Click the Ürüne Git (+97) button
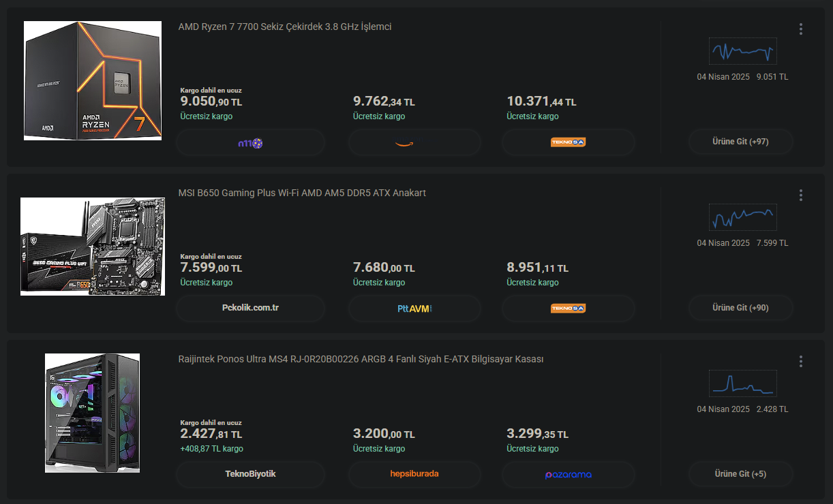833x504 pixels. point(740,142)
